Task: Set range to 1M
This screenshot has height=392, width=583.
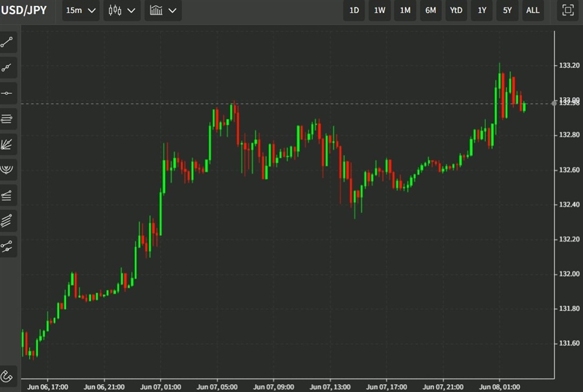Action: (x=405, y=10)
